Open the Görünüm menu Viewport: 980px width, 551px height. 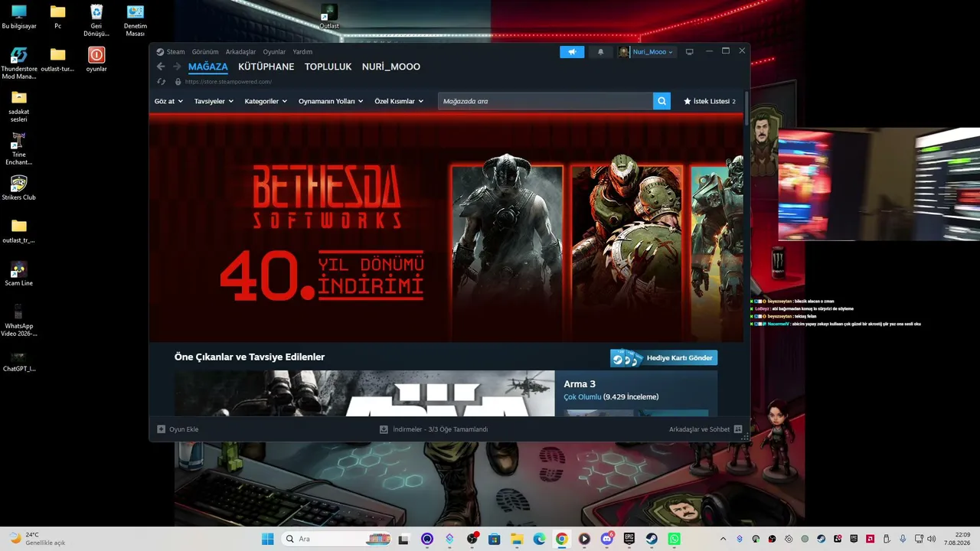pyautogui.click(x=205, y=52)
